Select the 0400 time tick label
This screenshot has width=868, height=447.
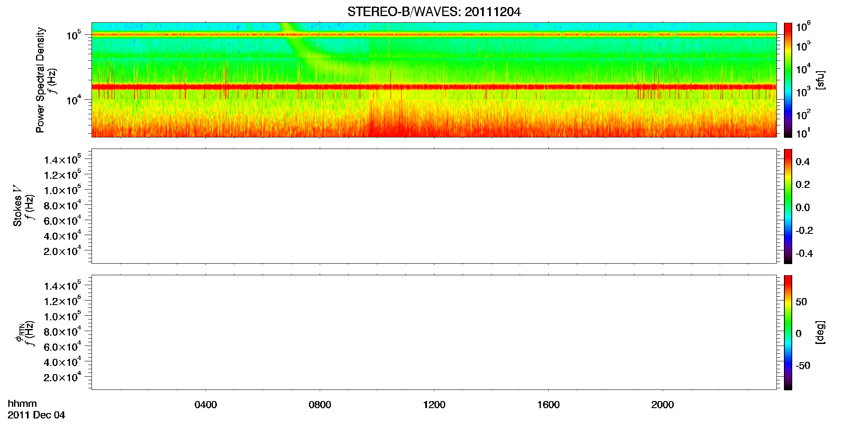click(206, 405)
